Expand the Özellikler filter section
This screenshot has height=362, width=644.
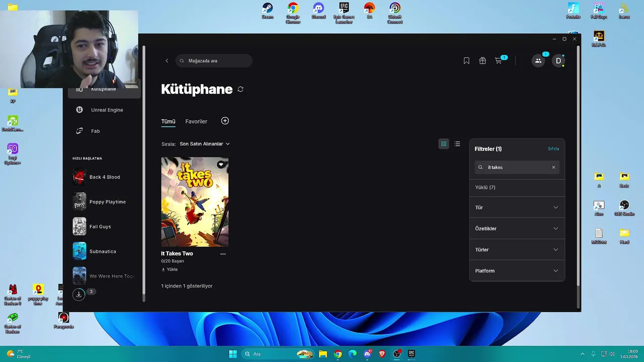517,228
